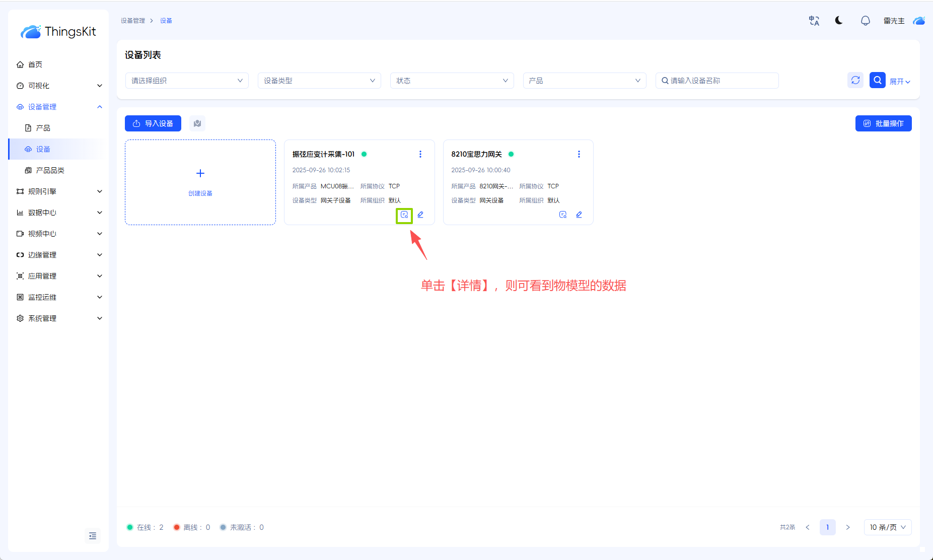
Task: Switch language with the translate icon
Action: 814,21
